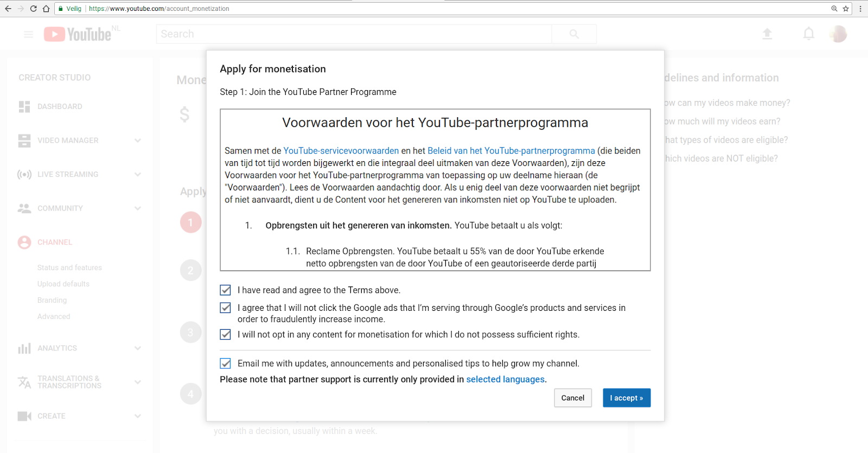Open the 'selected languages' link
The image size is (868, 453).
tap(506, 379)
